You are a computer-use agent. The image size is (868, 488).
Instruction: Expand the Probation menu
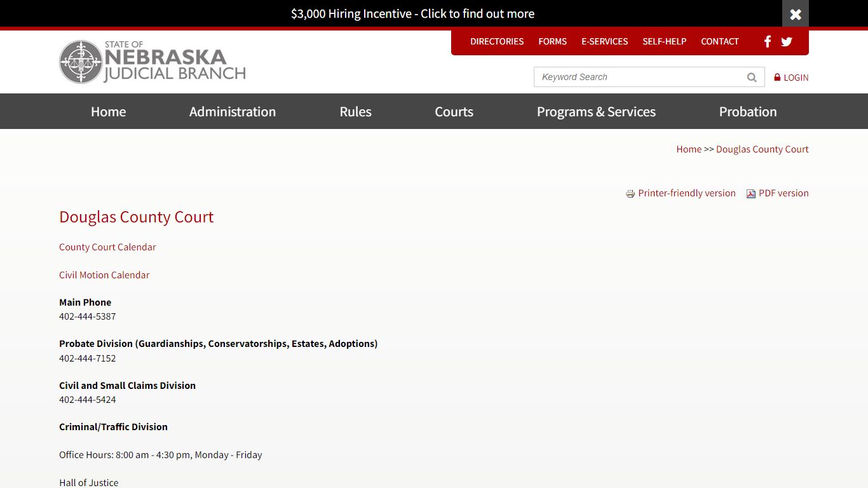point(748,112)
